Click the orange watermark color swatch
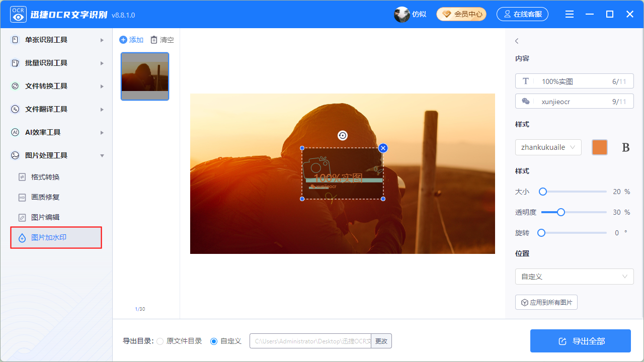 pyautogui.click(x=600, y=147)
